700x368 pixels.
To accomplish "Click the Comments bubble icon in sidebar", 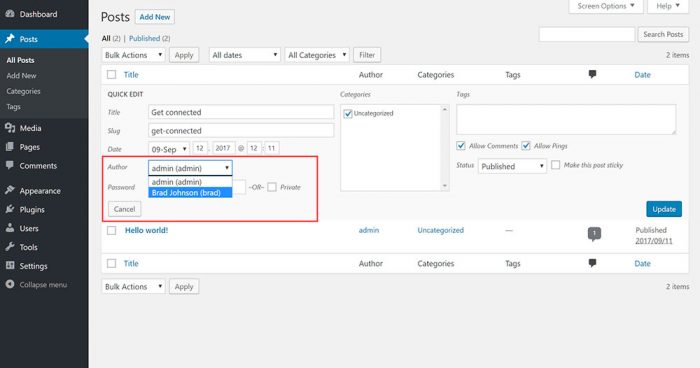I will [x=10, y=165].
